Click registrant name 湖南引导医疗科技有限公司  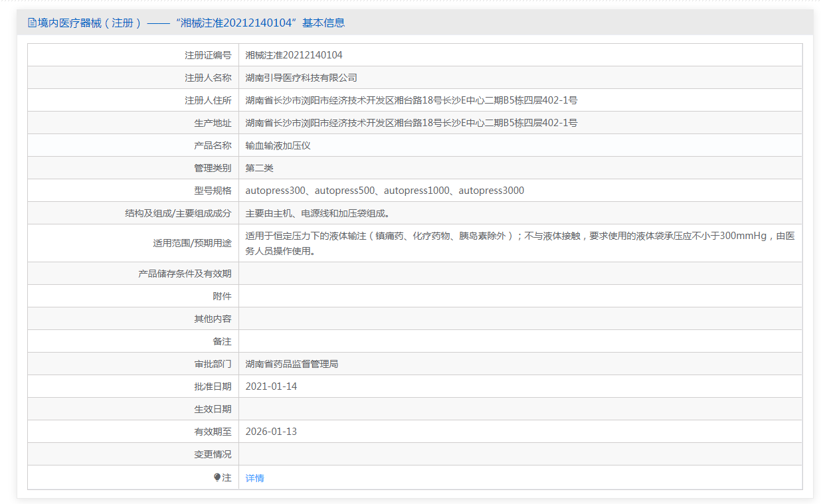click(x=301, y=78)
